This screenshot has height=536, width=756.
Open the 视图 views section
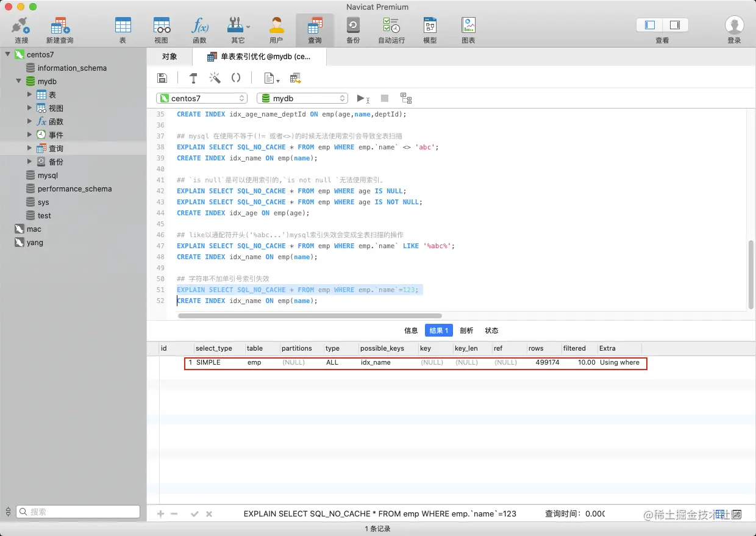(161, 30)
